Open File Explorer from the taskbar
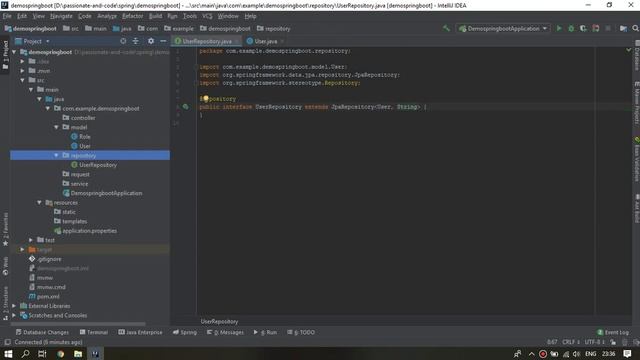 pyautogui.click(x=78, y=354)
